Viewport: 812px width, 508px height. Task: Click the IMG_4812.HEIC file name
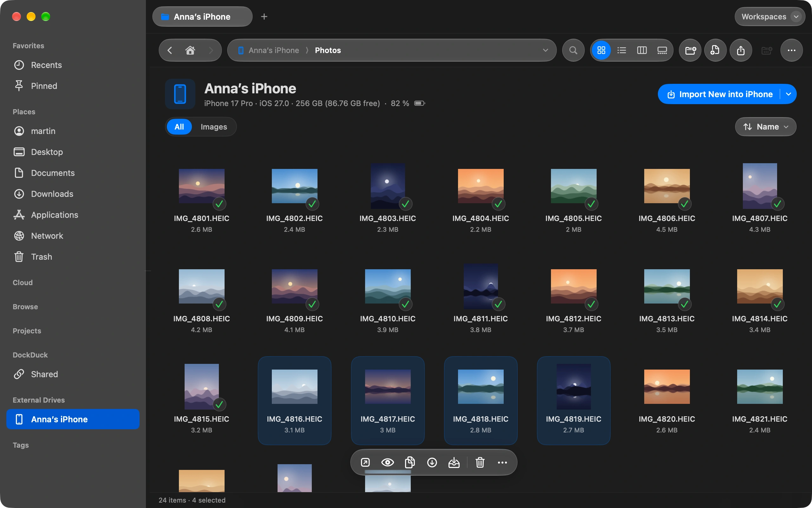[573, 318]
